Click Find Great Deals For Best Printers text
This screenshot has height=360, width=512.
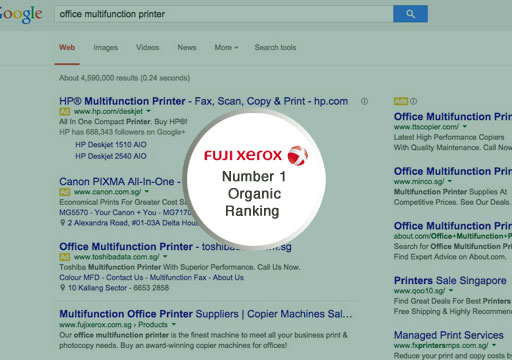[x=453, y=301]
